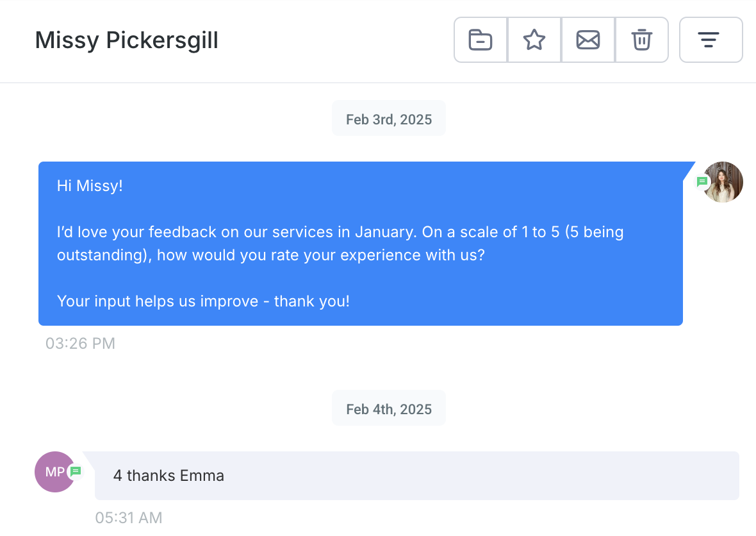Star this conversation with the star icon
Screen dimensions: 756x536
click(x=534, y=40)
